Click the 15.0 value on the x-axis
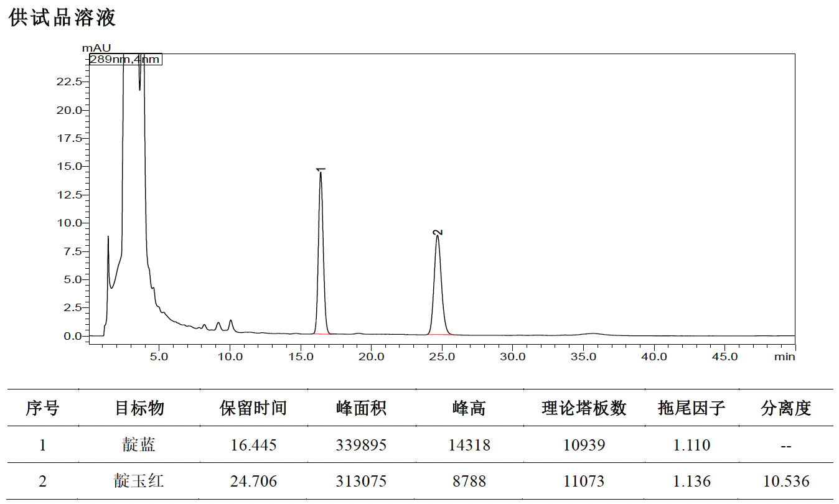The image size is (839, 504). click(301, 357)
